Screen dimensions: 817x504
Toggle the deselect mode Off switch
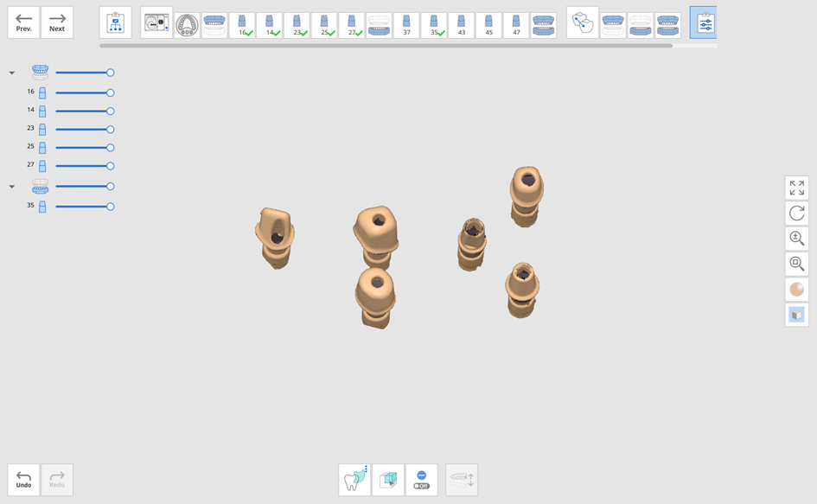[x=422, y=480]
